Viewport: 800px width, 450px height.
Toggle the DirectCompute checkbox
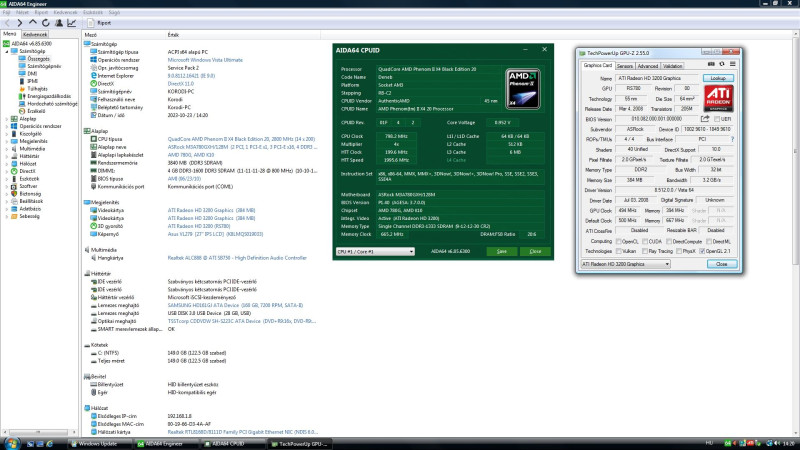(x=668, y=241)
